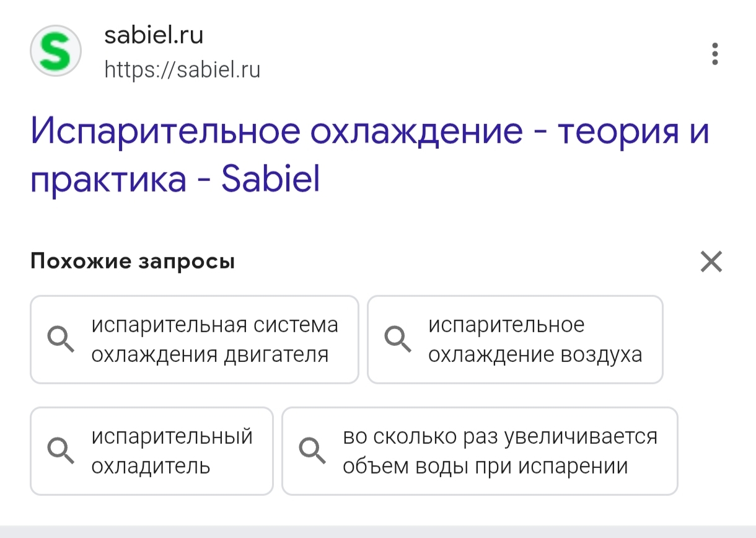Screen dimensions: 756x538
Task: Click the word практика in the result title
Action: point(108,179)
